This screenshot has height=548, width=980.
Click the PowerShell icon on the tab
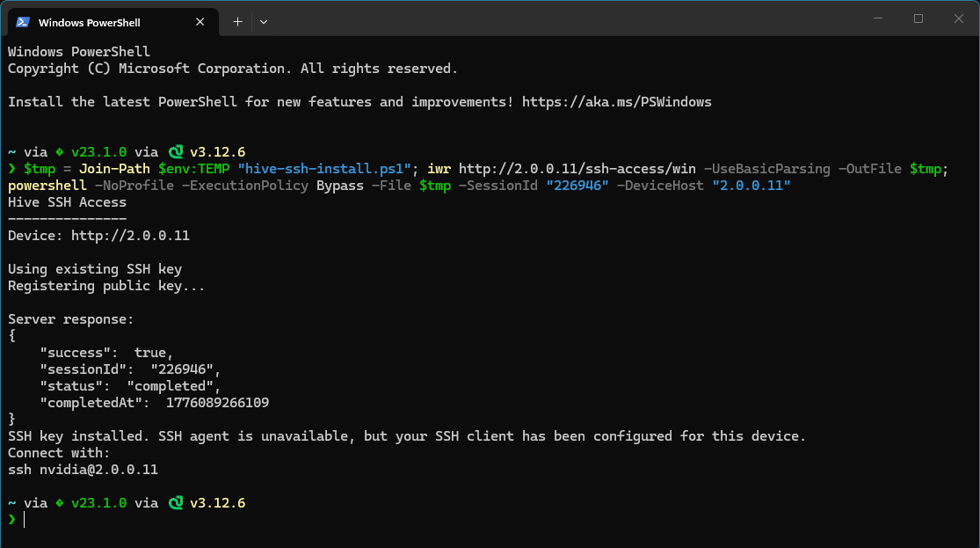coord(21,21)
